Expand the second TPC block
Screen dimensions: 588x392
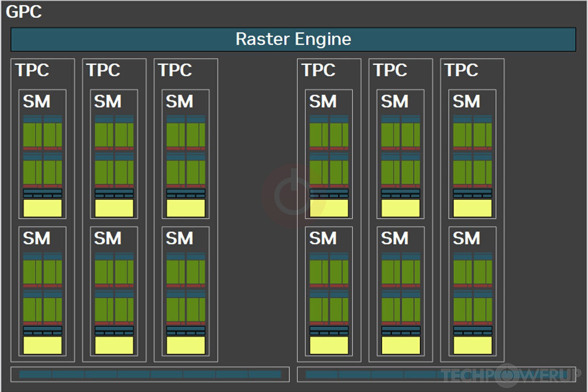[114, 71]
